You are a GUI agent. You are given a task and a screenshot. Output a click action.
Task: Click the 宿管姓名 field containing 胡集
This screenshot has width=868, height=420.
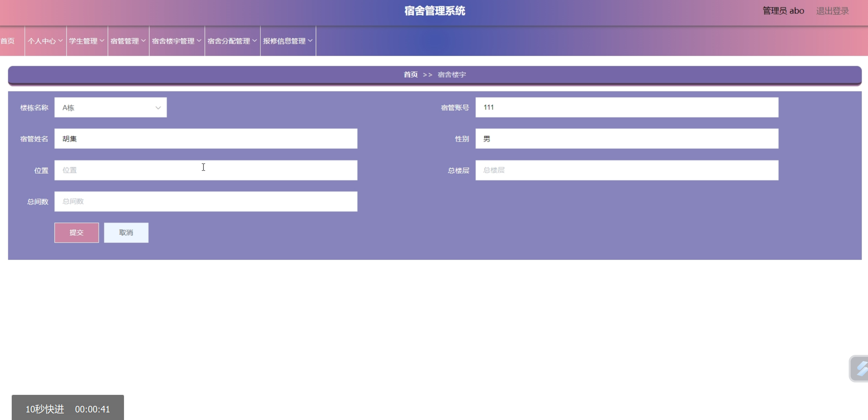point(206,139)
